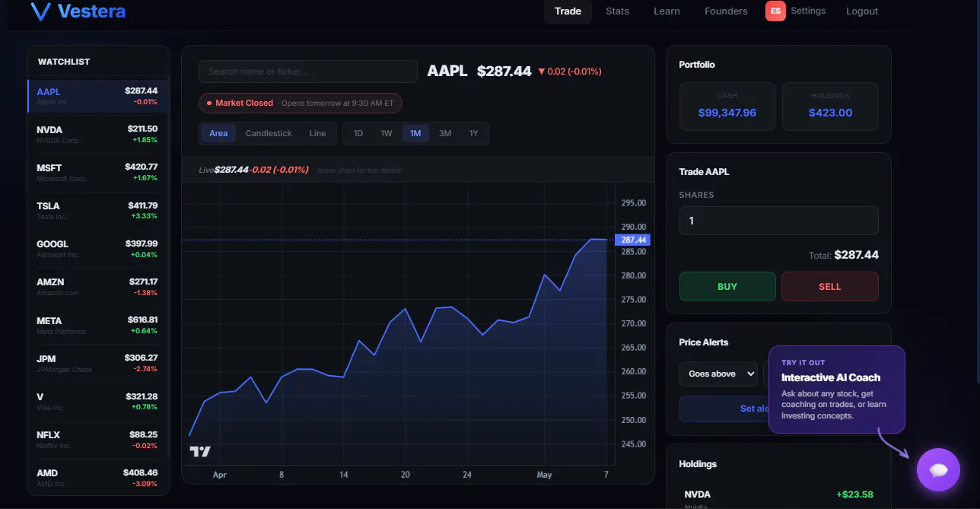
Task: Select GOOGL in the watchlist
Action: (97, 249)
